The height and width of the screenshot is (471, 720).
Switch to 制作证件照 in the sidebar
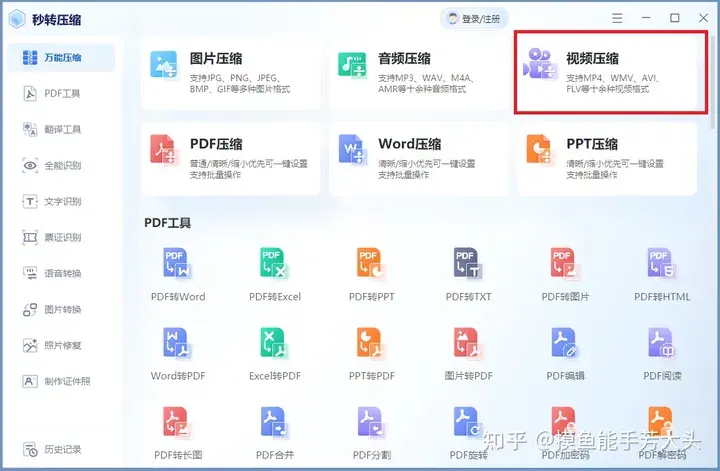(61, 381)
